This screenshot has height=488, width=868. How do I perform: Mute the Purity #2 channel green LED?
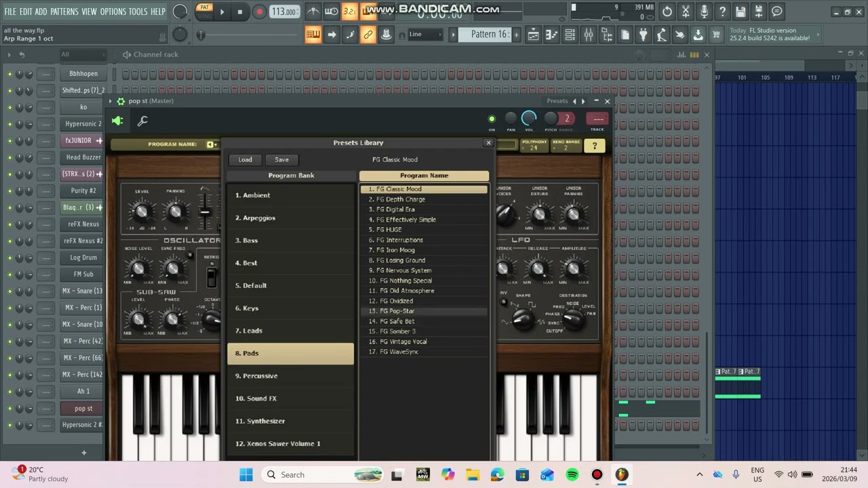[x=9, y=191]
